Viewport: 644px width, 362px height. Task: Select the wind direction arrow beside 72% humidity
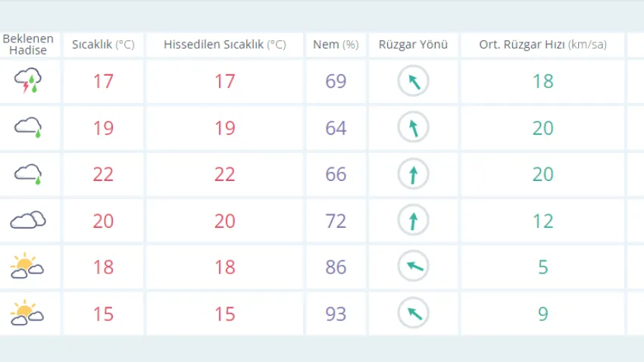click(x=413, y=220)
